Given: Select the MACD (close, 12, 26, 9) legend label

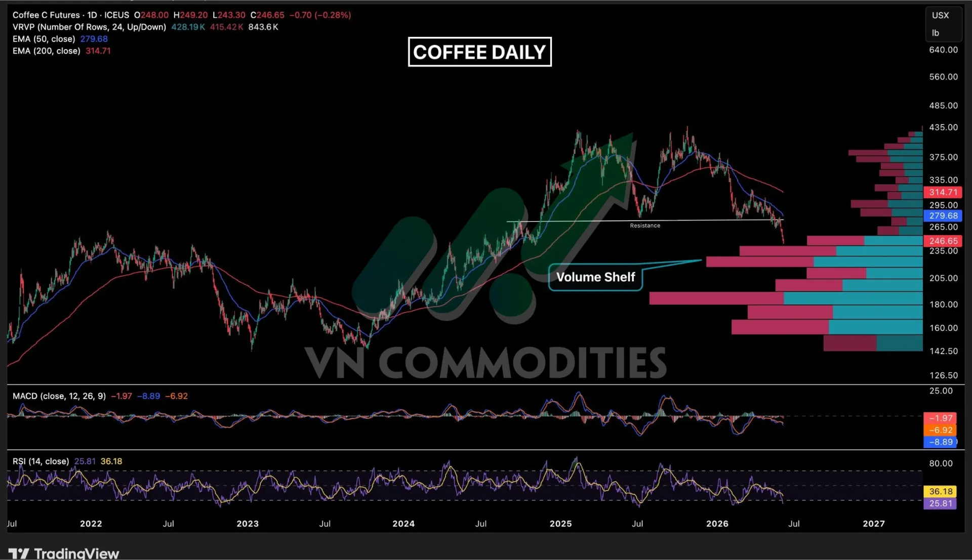Looking at the screenshot, I should (59, 396).
